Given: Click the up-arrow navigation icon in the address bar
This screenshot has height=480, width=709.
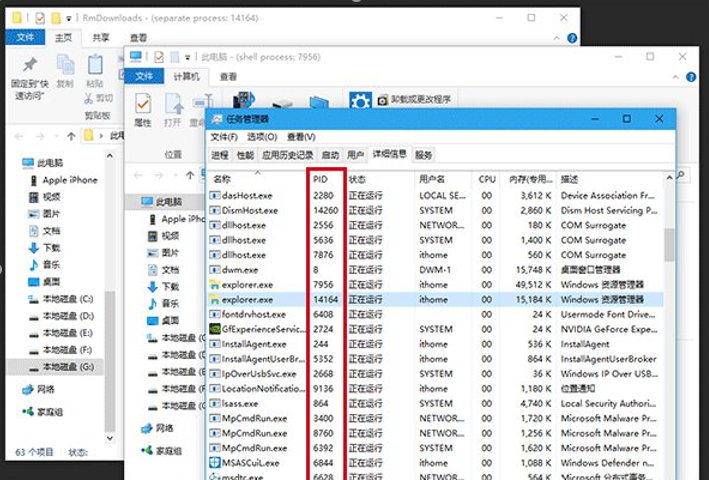Looking at the screenshot, I should (69, 134).
